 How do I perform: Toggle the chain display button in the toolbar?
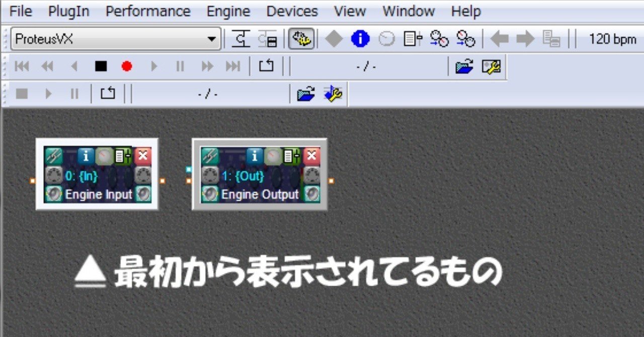point(242,39)
